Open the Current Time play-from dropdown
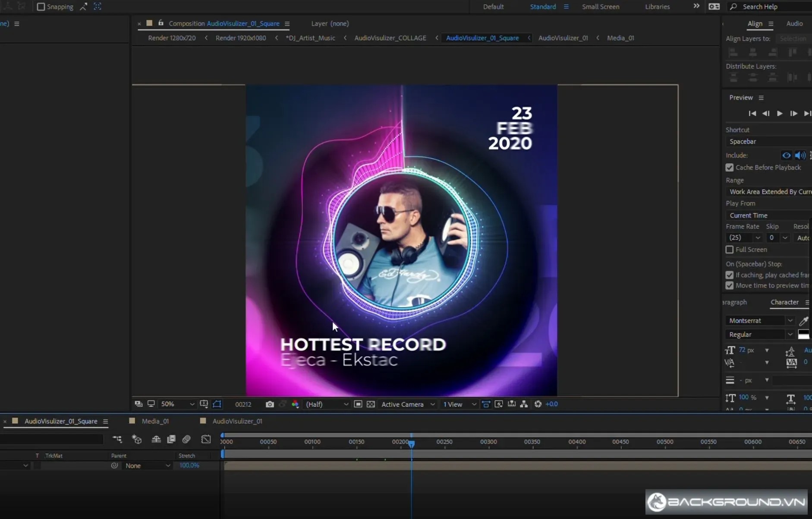This screenshot has height=519, width=812. pos(769,215)
